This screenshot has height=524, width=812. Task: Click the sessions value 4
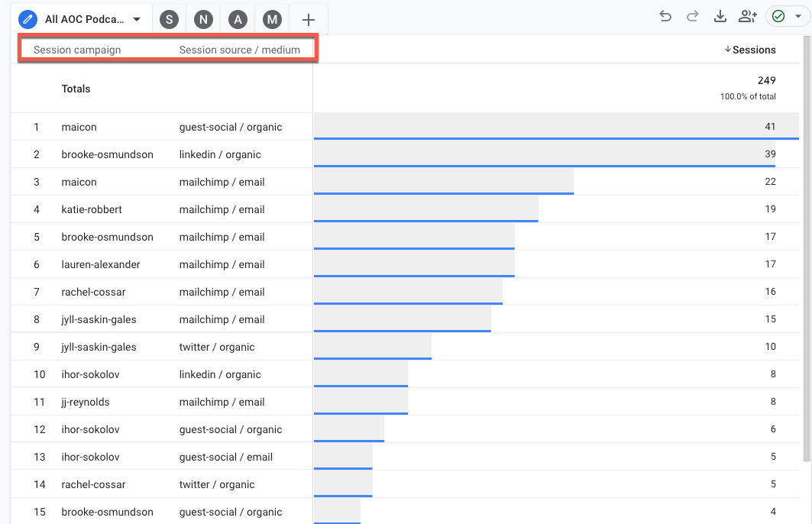[x=773, y=510]
